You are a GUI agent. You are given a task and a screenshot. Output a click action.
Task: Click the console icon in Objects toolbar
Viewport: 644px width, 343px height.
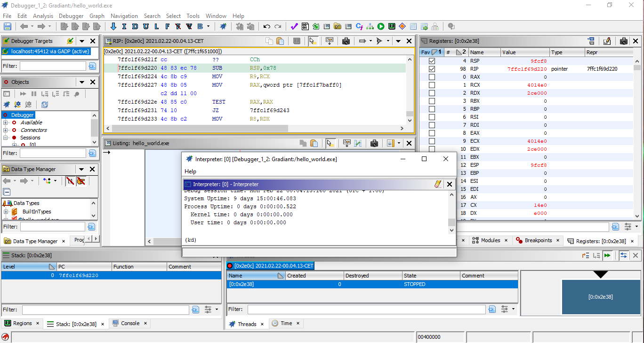coord(7,94)
